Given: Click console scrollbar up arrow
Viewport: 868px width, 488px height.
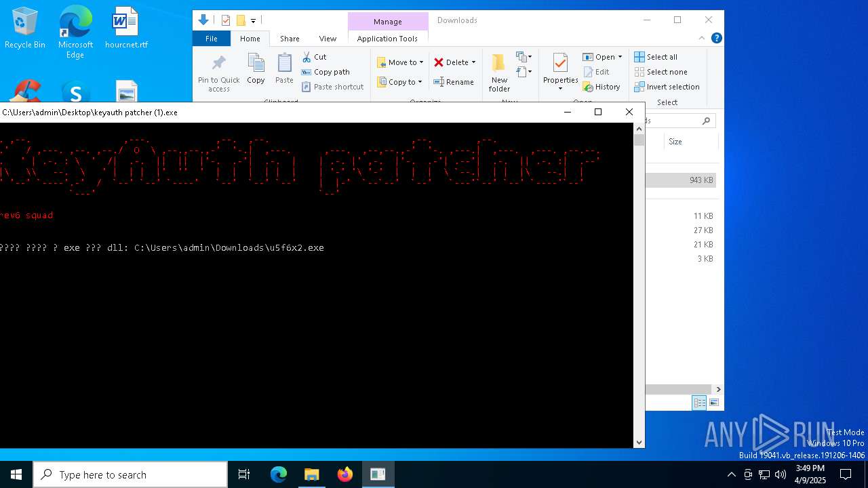Looking at the screenshot, I should (639, 127).
